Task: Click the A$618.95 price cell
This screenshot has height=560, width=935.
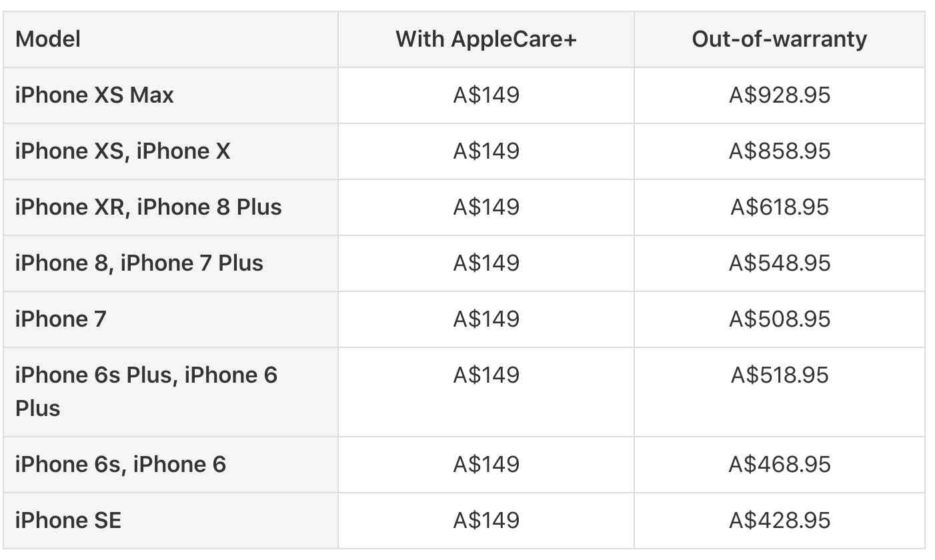Action: [x=780, y=207]
